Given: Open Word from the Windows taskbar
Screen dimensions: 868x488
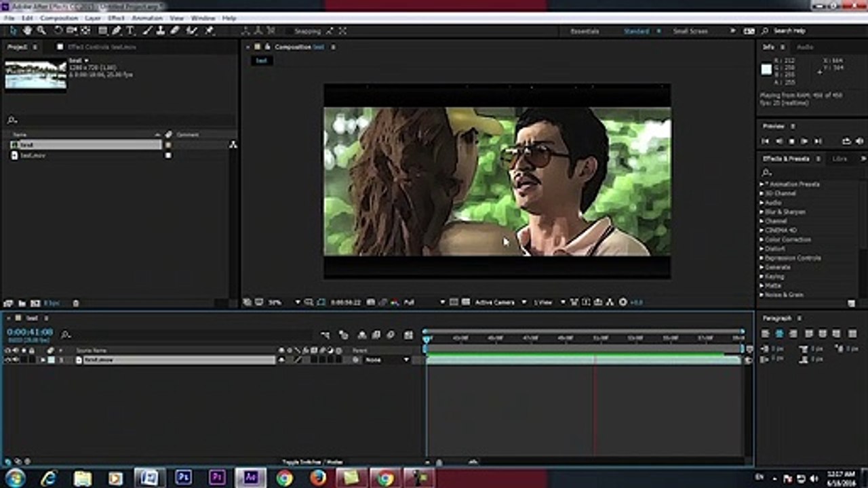Looking at the screenshot, I should pyautogui.click(x=149, y=478).
